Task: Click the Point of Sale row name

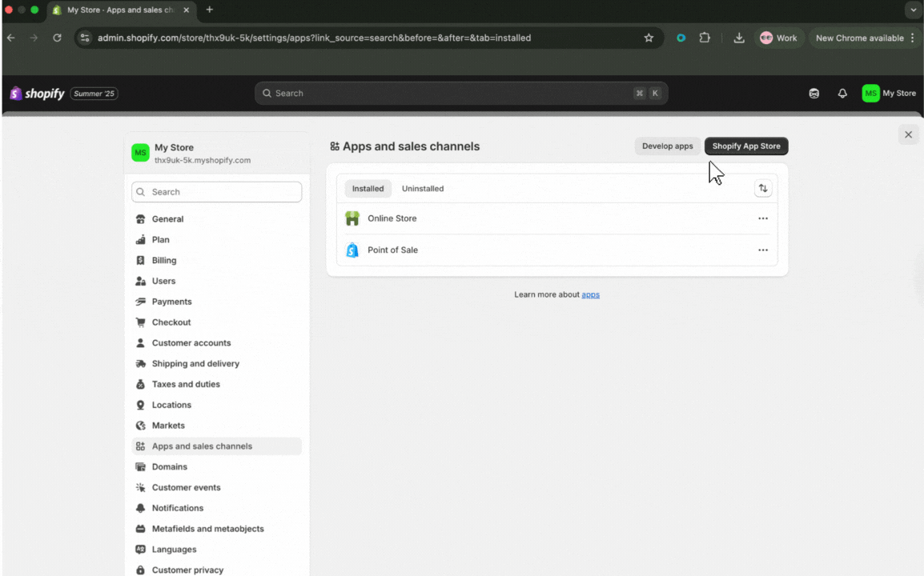Action: click(392, 250)
